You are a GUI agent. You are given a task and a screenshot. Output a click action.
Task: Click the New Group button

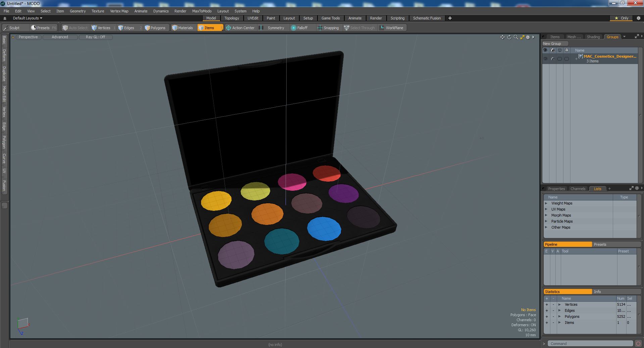pyautogui.click(x=555, y=44)
